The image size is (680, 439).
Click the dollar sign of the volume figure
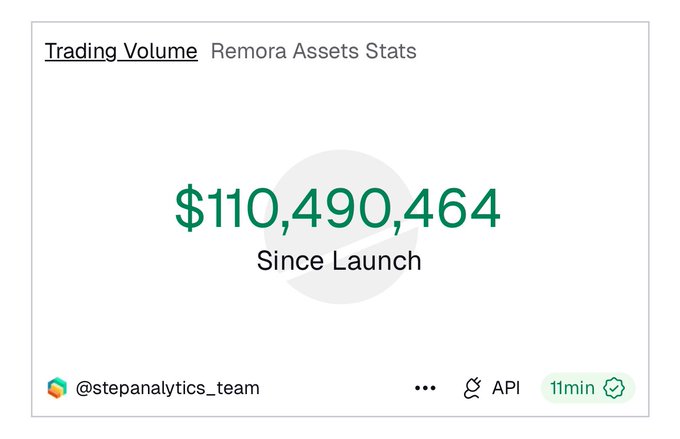click(188, 210)
